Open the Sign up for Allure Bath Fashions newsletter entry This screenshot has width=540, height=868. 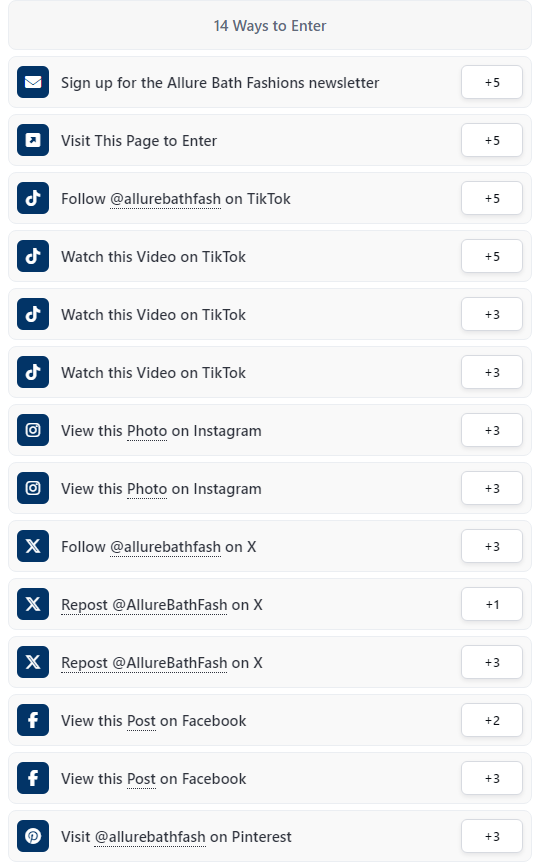coord(270,82)
